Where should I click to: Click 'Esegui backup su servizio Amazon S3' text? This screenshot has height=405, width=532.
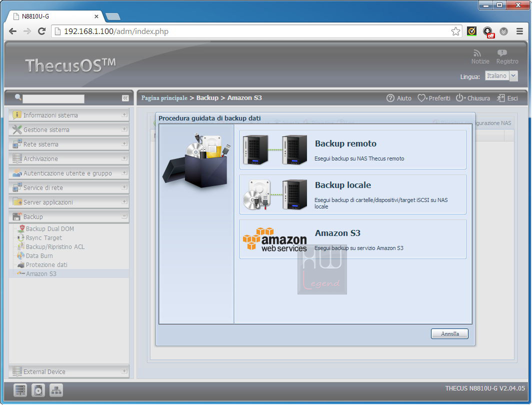358,248
